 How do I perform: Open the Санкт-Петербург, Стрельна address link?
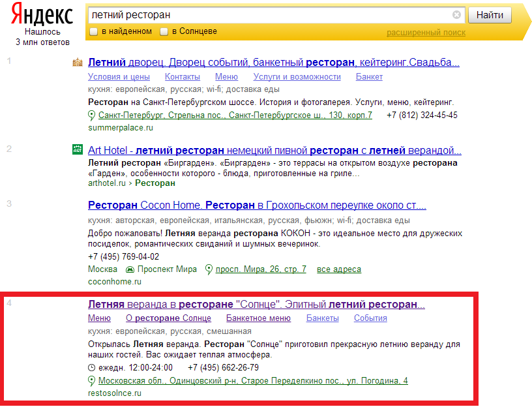(x=235, y=115)
